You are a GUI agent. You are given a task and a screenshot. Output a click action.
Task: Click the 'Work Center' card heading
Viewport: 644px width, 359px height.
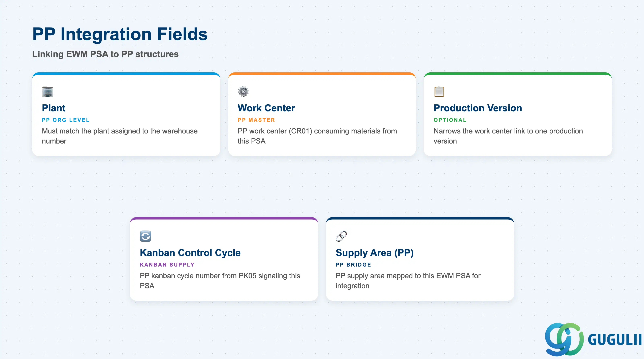(x=266, y=108)
